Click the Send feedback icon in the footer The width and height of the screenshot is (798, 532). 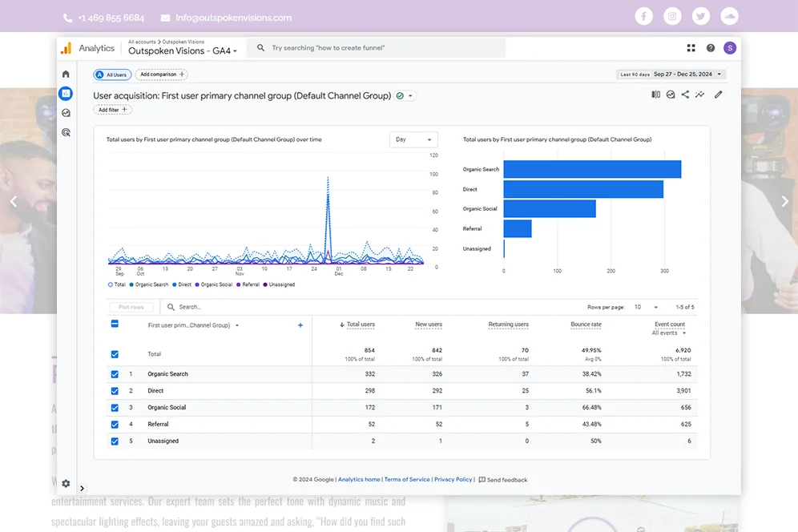(x=482, y=480)
